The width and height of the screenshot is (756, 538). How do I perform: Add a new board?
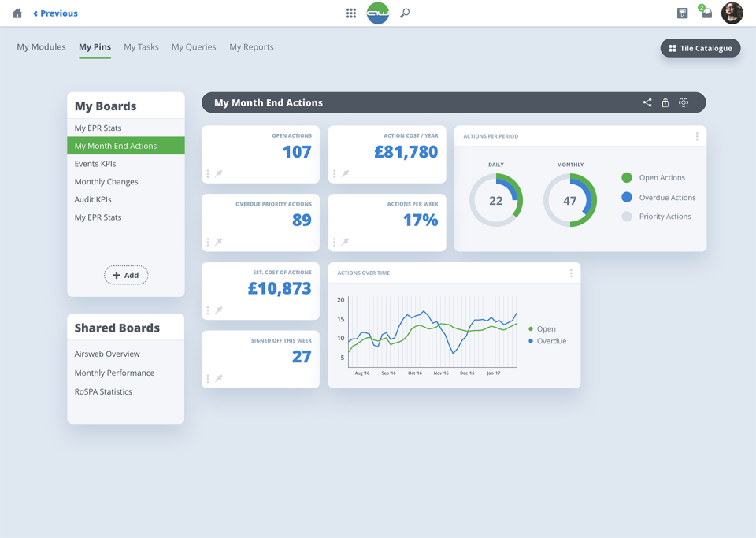coord(126,275)
